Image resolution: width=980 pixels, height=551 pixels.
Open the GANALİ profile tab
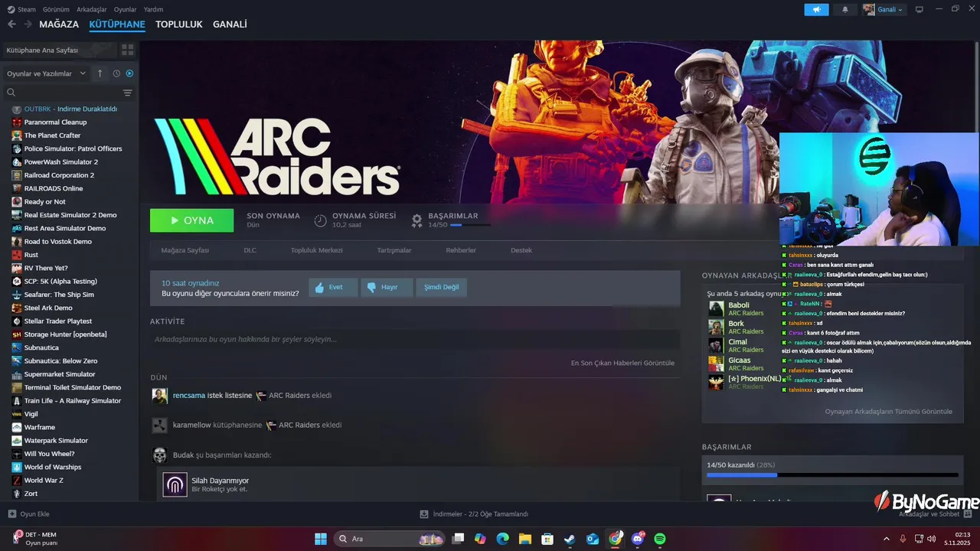tap(230, 24)
